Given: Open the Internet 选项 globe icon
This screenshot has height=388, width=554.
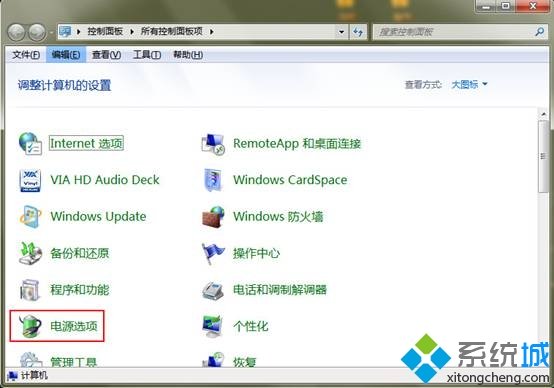Looking at the screenshot, I should pyautogui.click(x=30, y=143).
